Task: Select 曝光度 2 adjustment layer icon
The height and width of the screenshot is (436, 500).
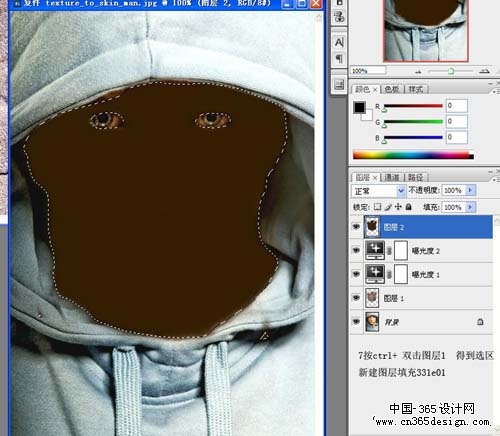Action: 375,250
